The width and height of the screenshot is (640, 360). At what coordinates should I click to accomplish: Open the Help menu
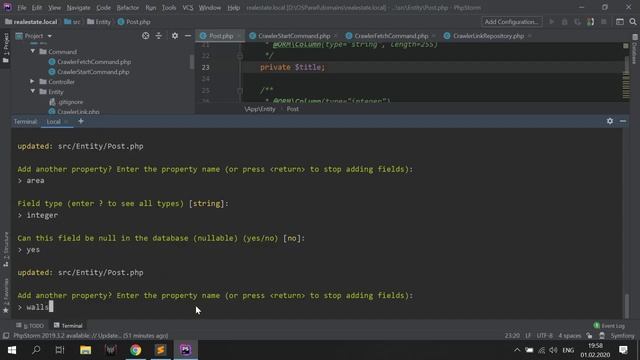(x=233, y=7)
